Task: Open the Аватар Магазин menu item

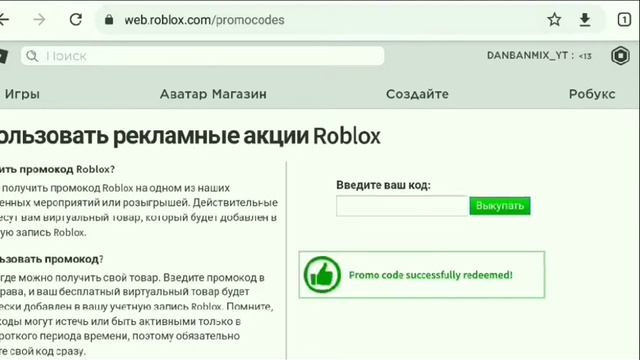Action: point(213,94)
